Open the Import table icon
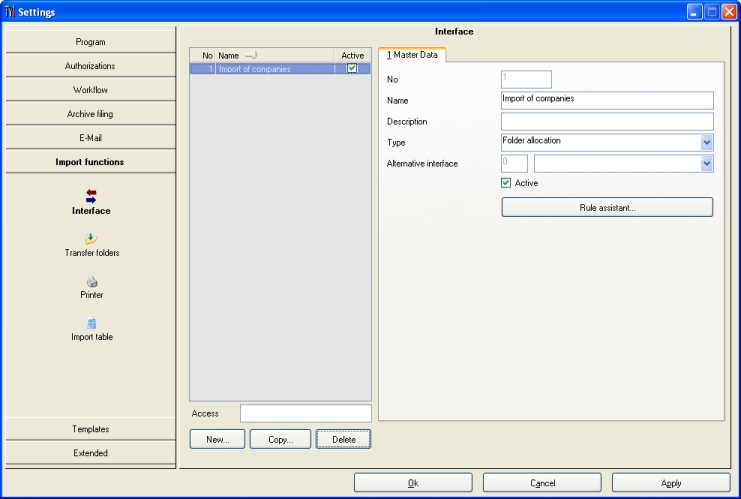Image resolution: width=741 pixels, height=499 pixels. coord(92,323)
